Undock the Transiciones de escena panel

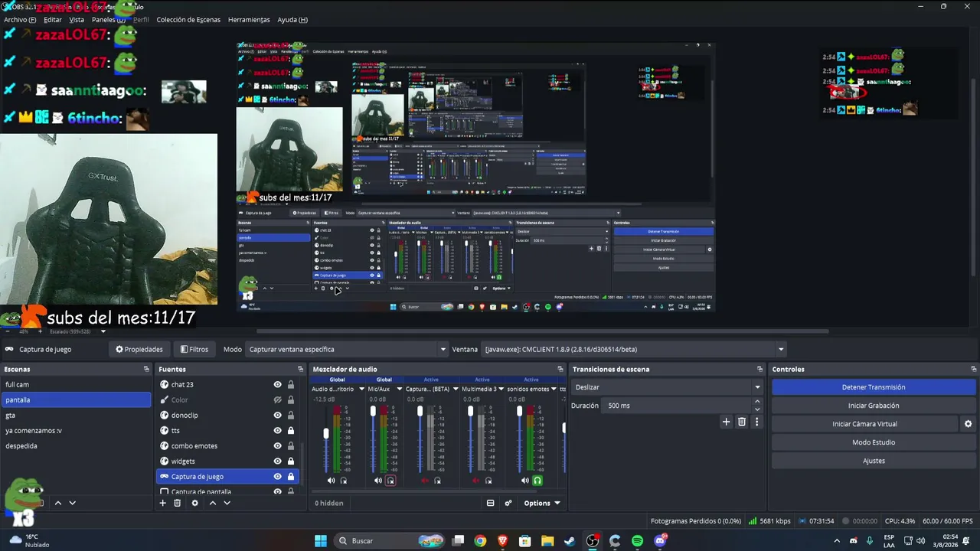759,369
